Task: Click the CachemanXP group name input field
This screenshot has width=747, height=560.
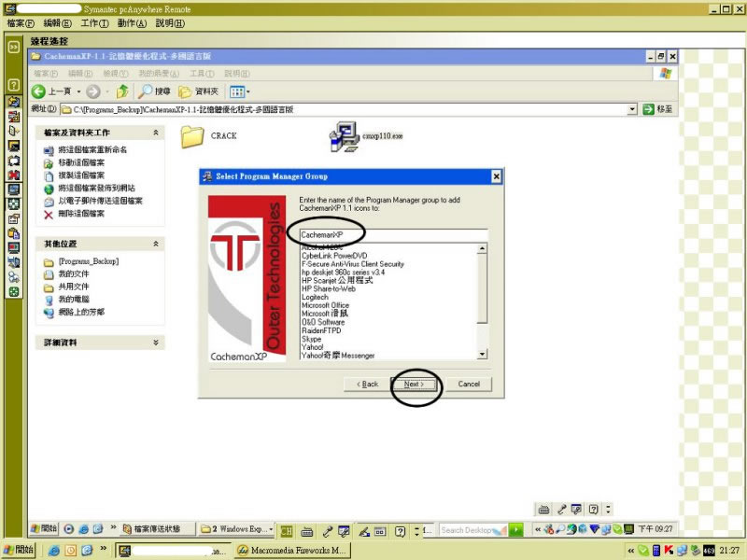Action: (393, 235)
